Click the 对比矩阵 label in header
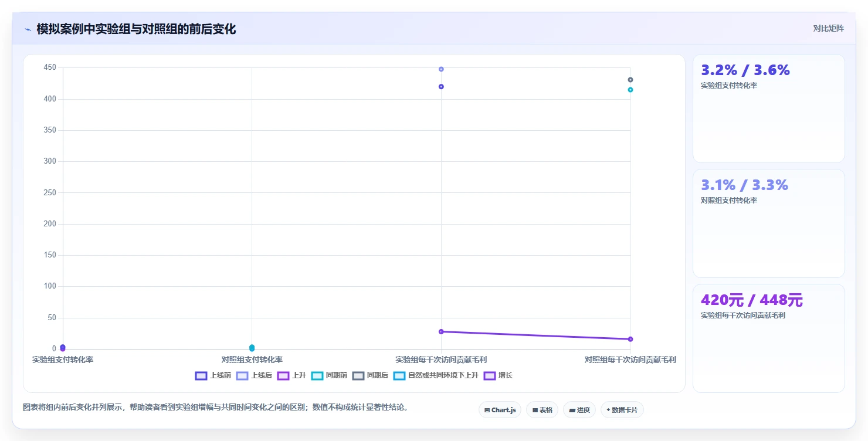Image resolution: width=868 pixels, height=441 pixels. (829, 28)
